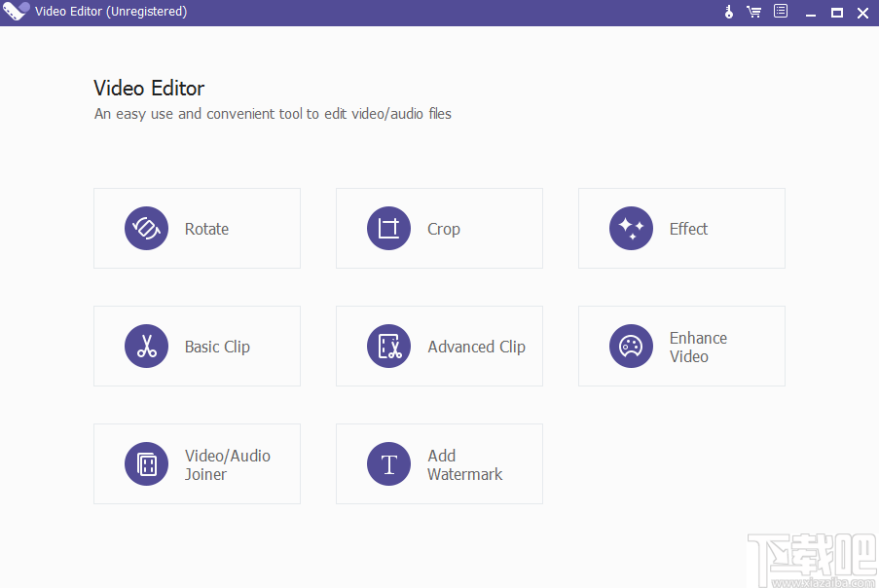Click the Crop card label
879x588 pixels.
(443, 228)
